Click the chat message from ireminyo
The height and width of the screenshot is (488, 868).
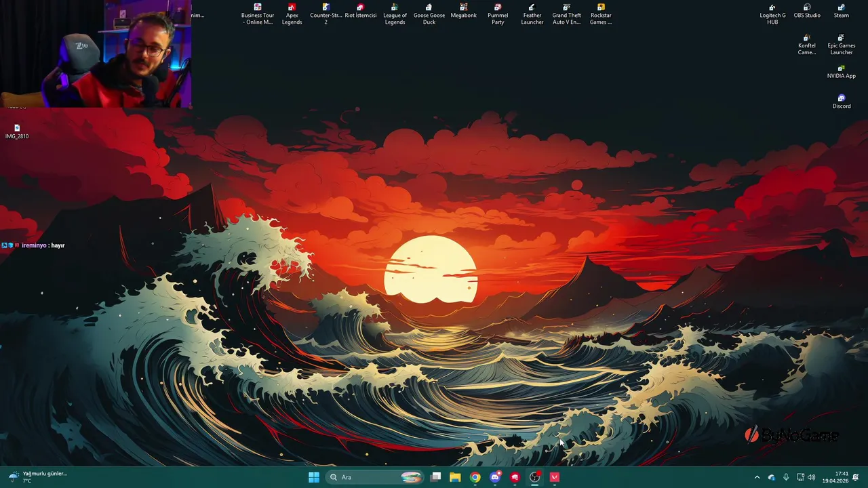click(x=33, y=245)
